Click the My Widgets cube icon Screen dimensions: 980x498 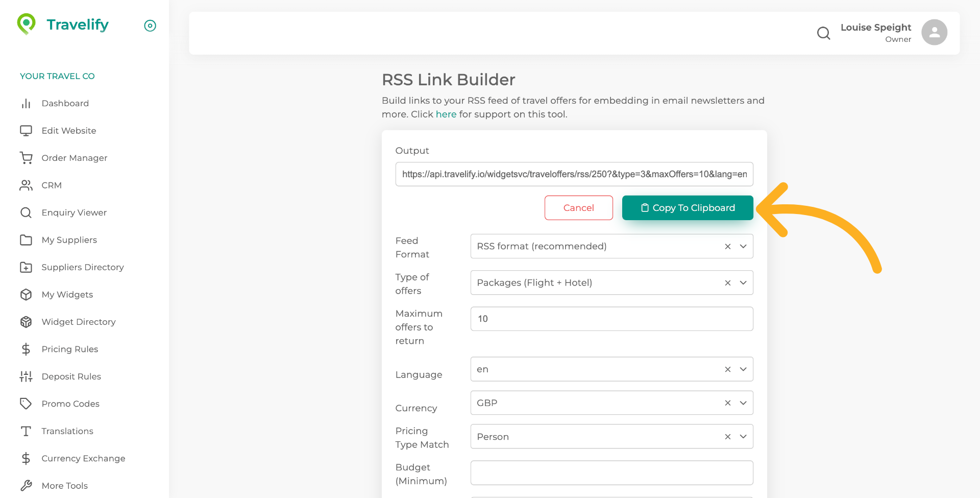[26, 295]
